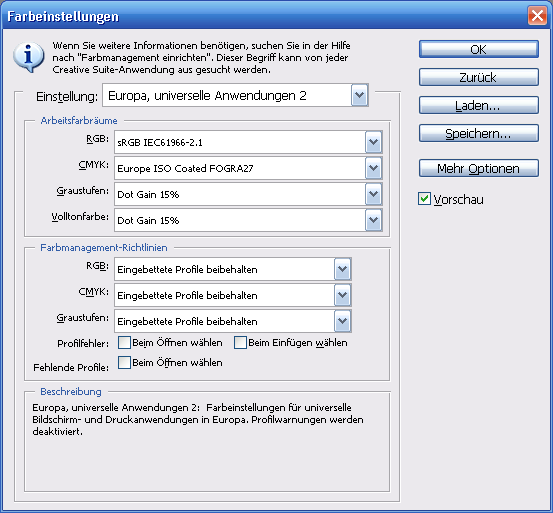Click Laden... to load settings
The height and width of the screenshot is (513, 553).
(479, 105)
